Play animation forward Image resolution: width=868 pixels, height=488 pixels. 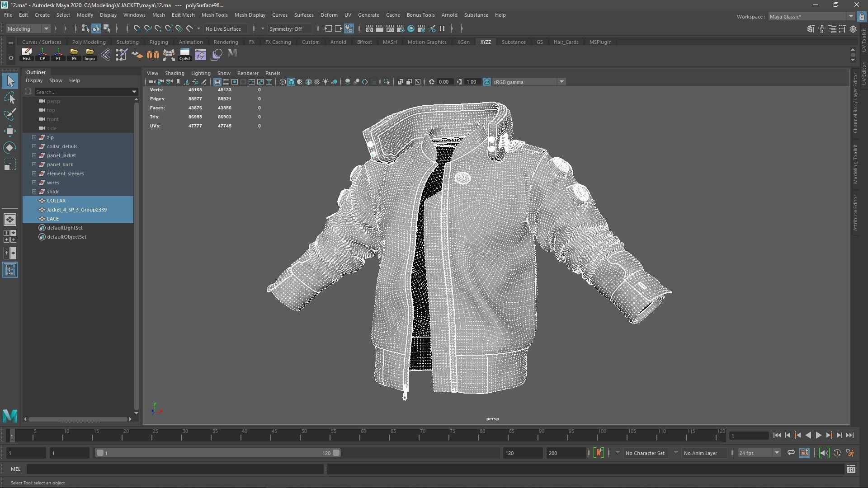point(818,435)
